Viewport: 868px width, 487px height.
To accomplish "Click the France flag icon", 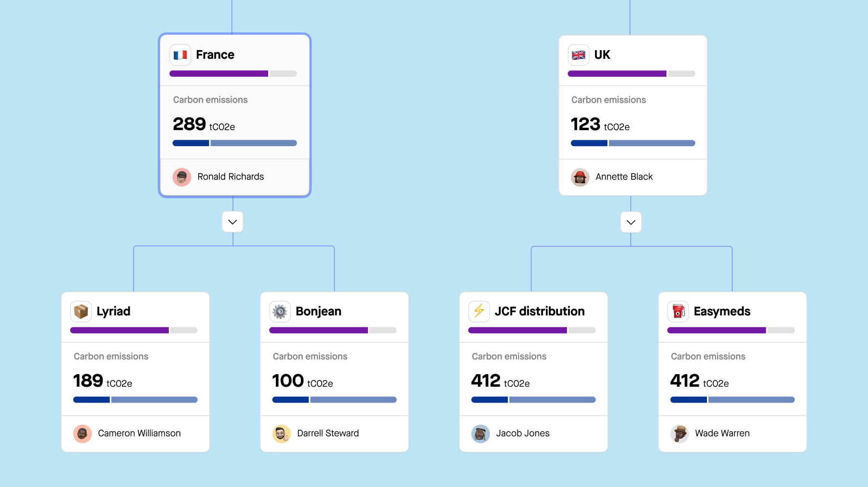I will point(180,55).
